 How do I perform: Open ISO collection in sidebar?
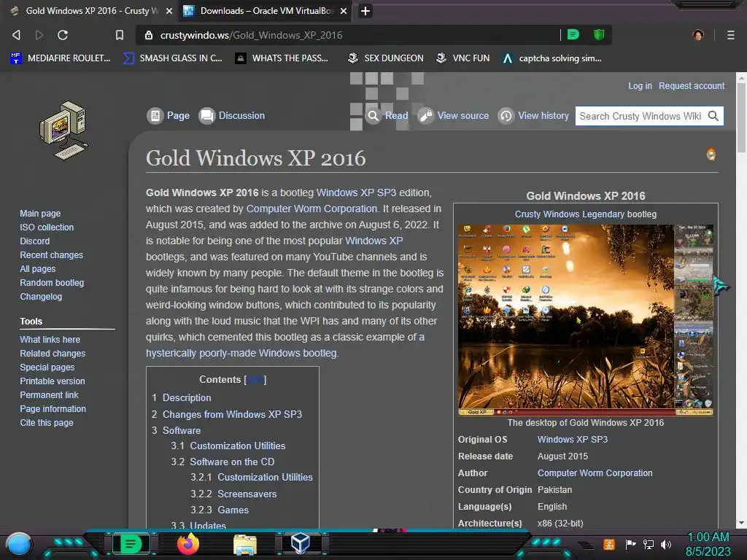pos(47,227)
